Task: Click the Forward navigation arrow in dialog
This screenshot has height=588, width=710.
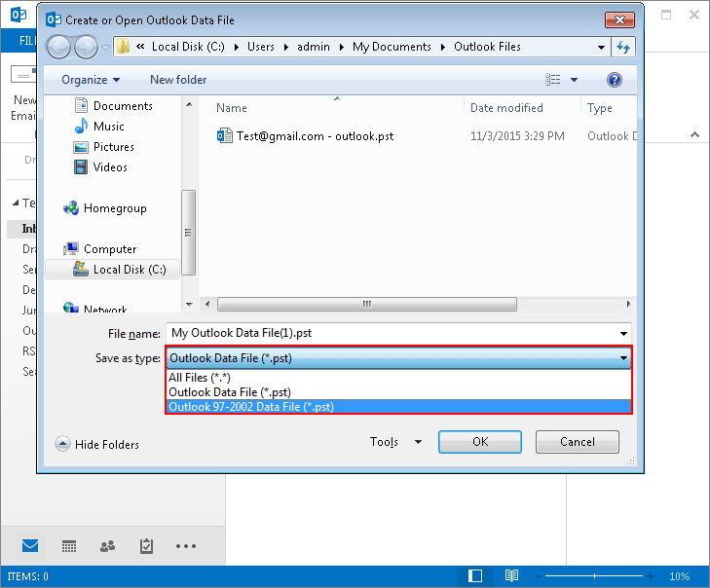Action: coord(86,47)
